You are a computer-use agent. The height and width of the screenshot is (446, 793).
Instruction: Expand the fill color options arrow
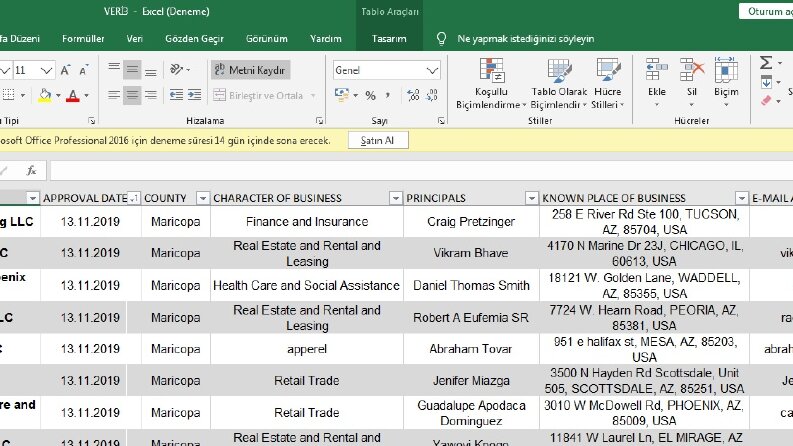[x=58, y=95]
